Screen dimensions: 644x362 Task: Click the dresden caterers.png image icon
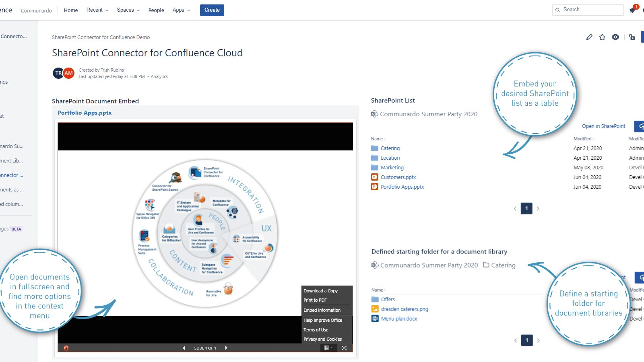click(x=375, y=309)
